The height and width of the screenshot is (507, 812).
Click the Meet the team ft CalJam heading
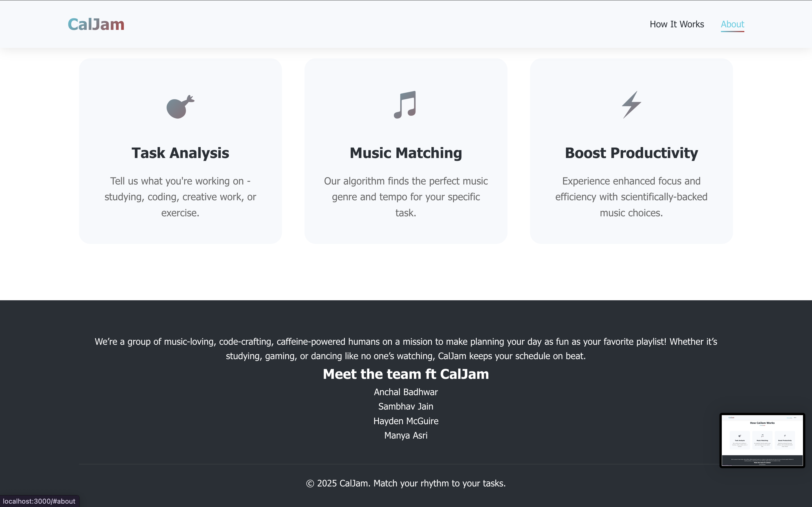coord(406,374)
